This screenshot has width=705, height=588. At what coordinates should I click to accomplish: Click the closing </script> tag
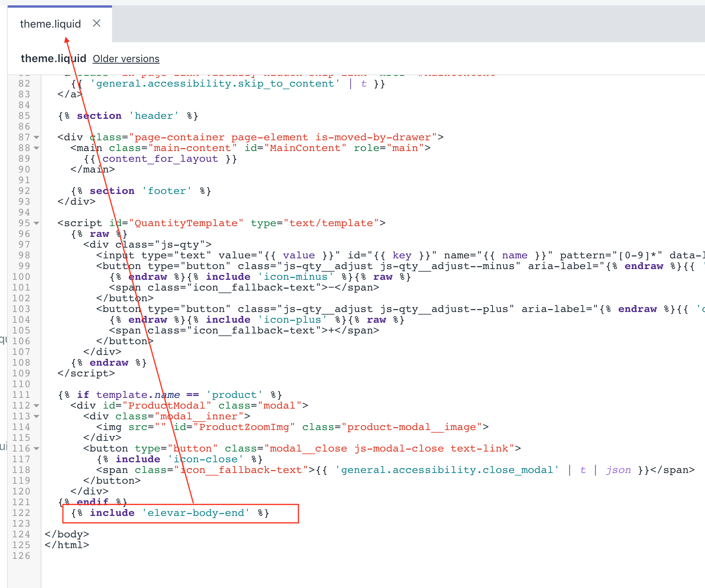86,373
